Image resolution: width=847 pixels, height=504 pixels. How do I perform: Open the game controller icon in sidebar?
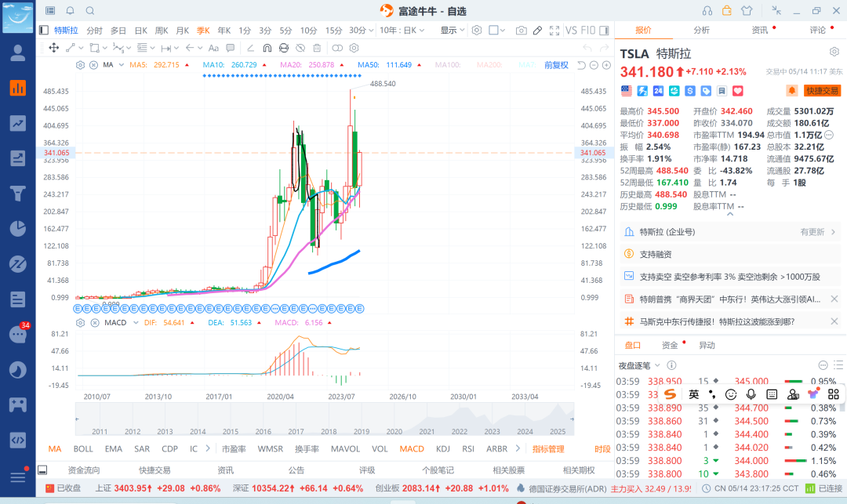pos(18,404)
